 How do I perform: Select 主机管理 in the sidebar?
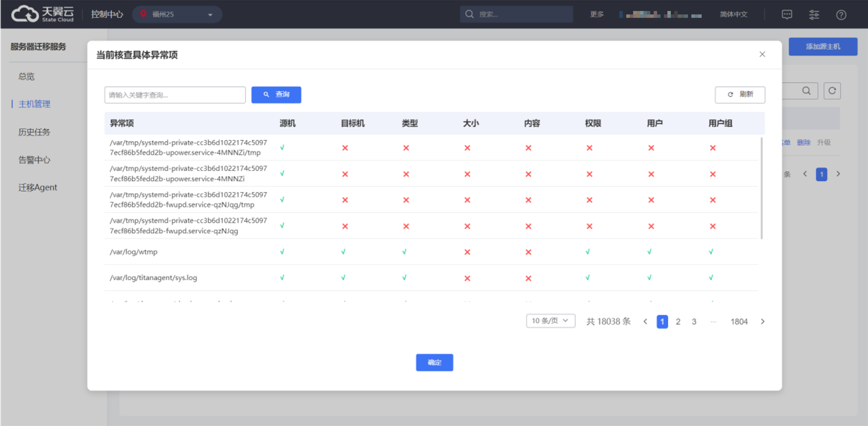coord(34,104)
